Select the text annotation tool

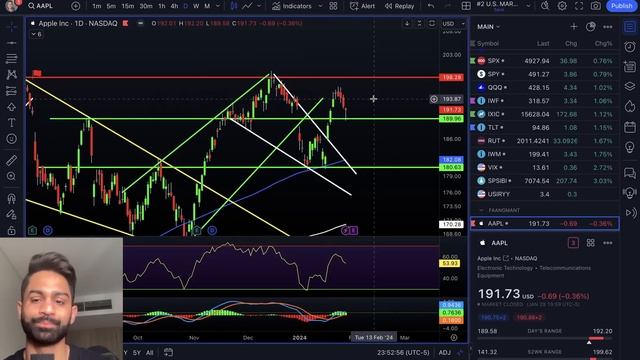coord(11,123)
